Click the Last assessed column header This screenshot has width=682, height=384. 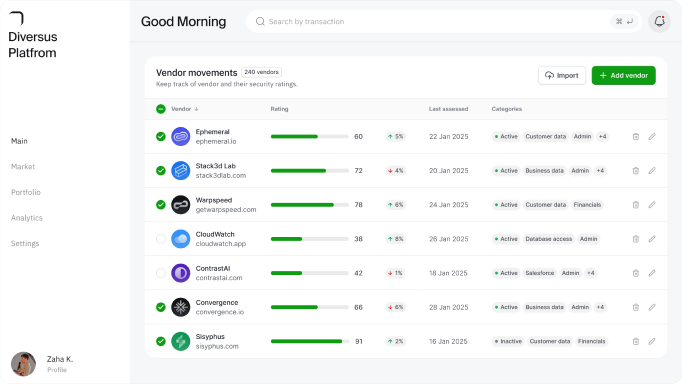click(448, 109)
